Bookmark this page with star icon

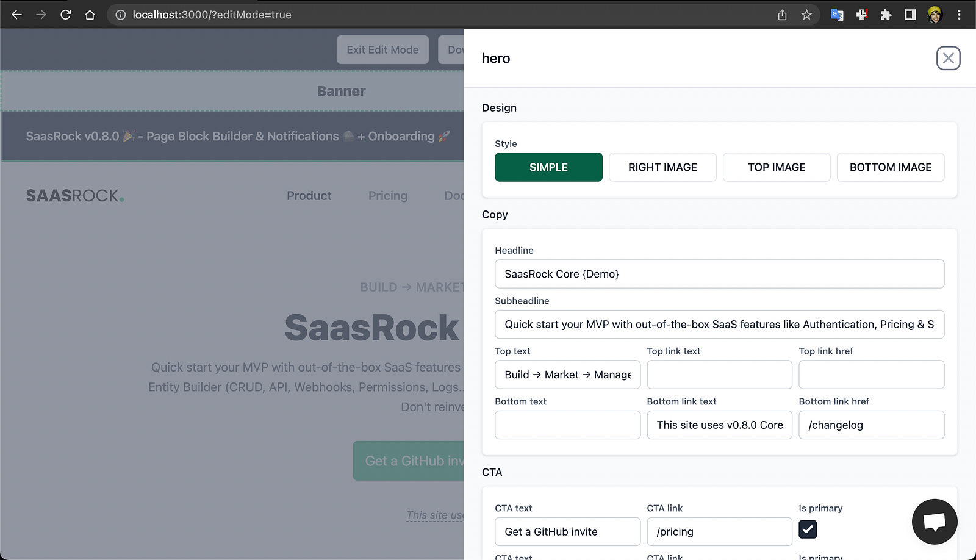coord(806,15)
